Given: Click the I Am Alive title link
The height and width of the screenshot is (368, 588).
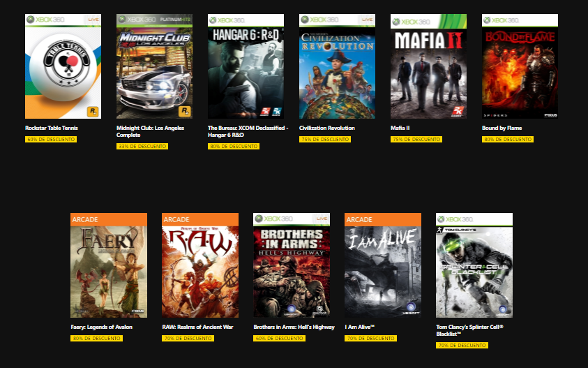Looking at the screenshot, I should pyautogui.click(x=360, y=327).
